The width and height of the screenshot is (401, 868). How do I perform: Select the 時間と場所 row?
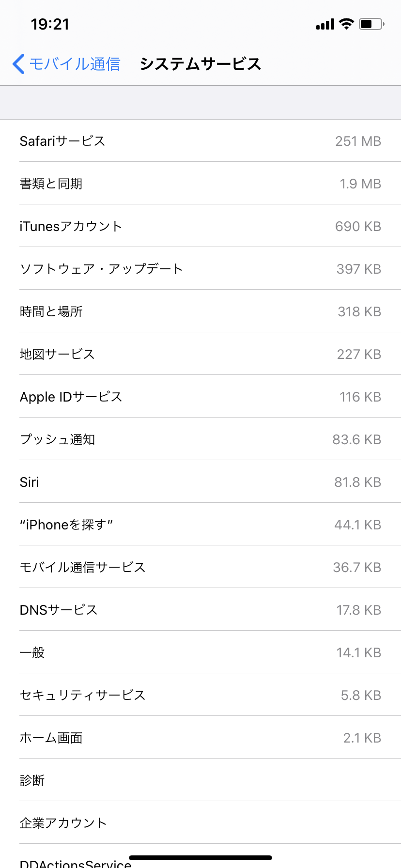[200, 311]
